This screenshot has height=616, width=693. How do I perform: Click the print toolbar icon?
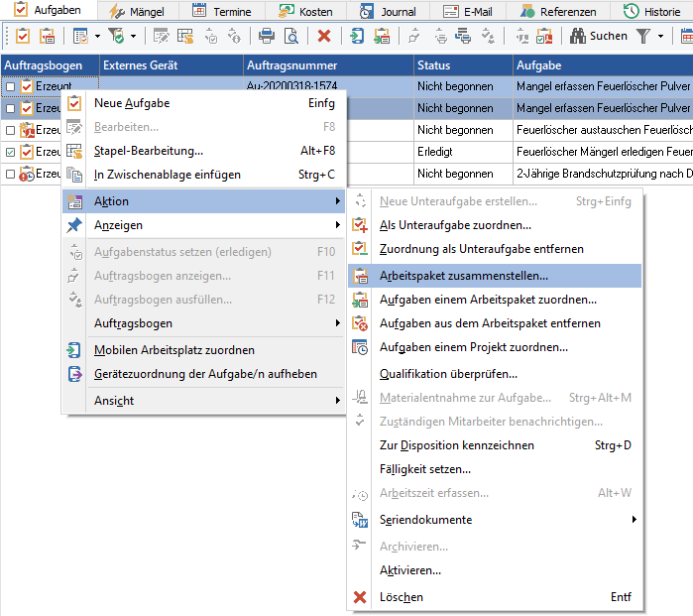266,36
